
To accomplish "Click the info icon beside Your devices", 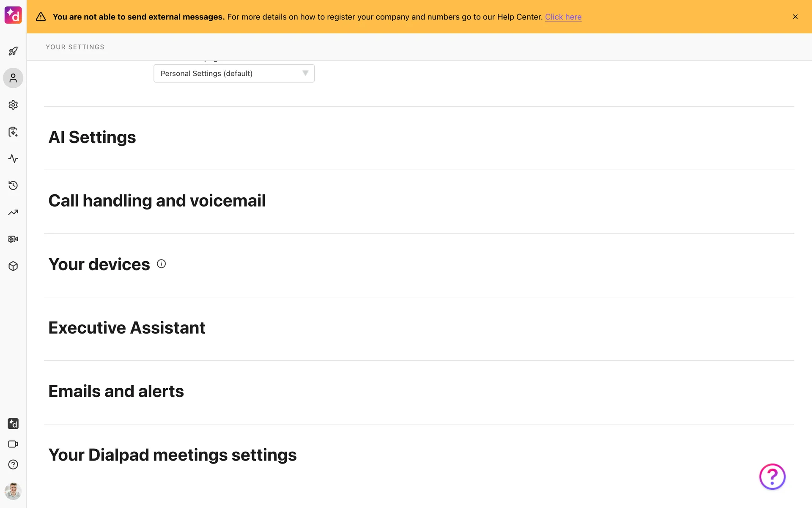I will point(161,264).
